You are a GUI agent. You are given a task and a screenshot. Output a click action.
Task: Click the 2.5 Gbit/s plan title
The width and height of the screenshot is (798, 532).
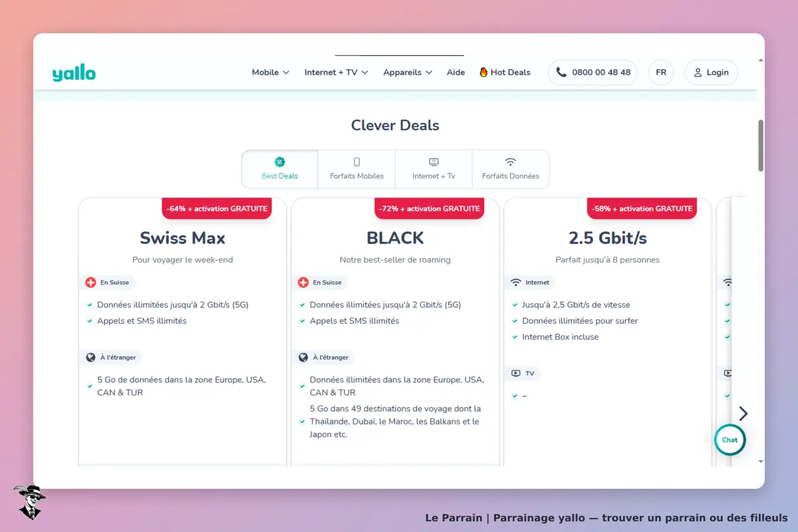(x=608, y=238)
